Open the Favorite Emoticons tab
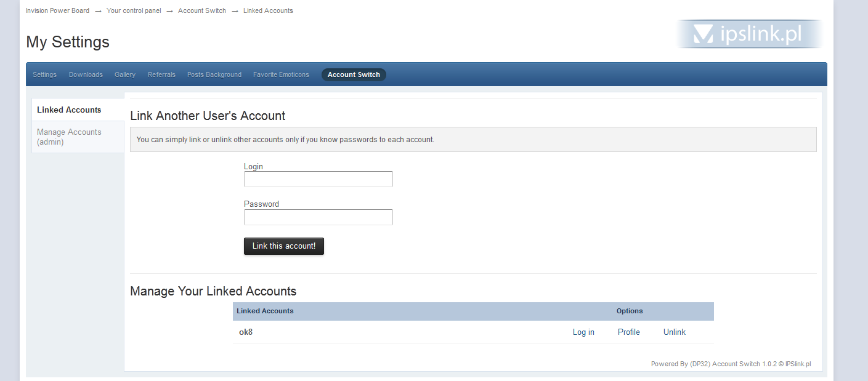 tap(281, 74)
